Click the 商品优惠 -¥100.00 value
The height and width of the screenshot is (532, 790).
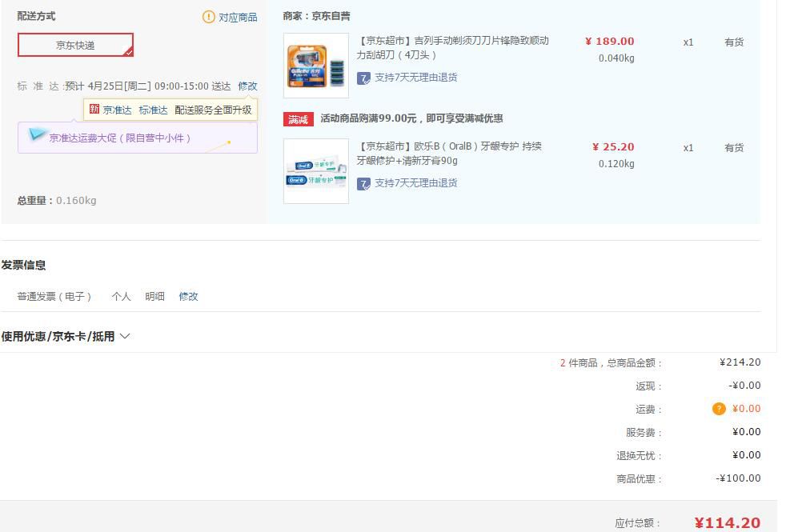[x=738, y=478]
